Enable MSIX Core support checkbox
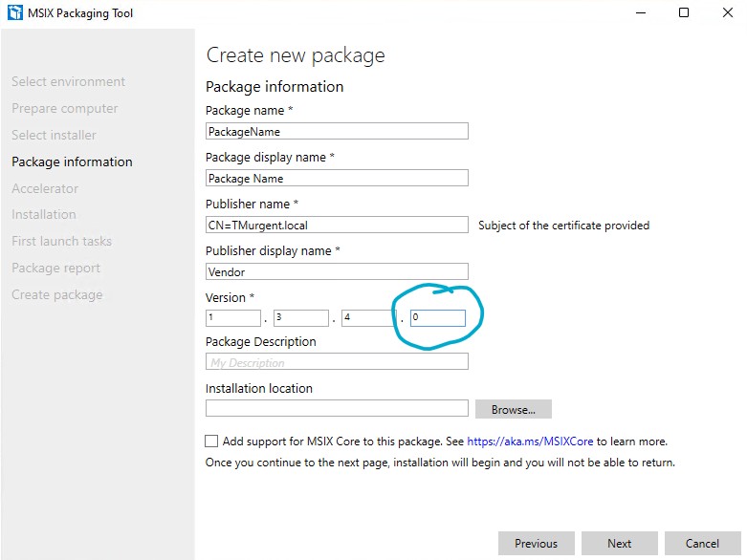747x560 pixels. (x=211, y=442)
